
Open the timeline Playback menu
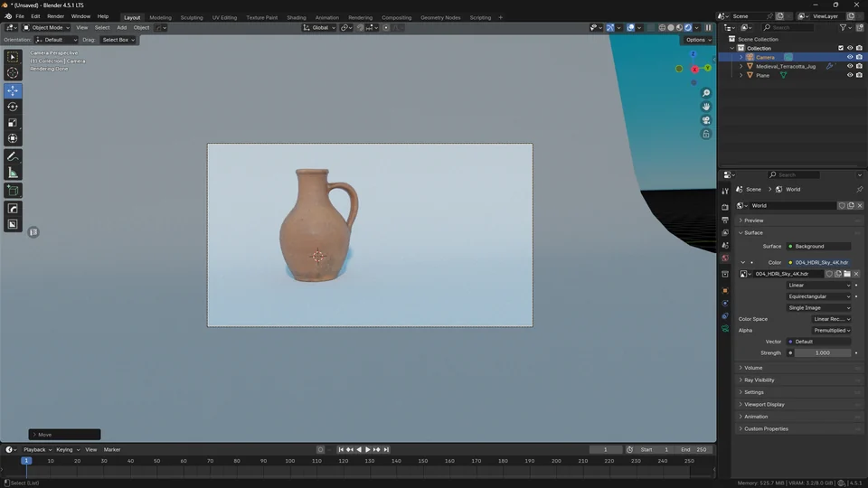click(37, 450)
